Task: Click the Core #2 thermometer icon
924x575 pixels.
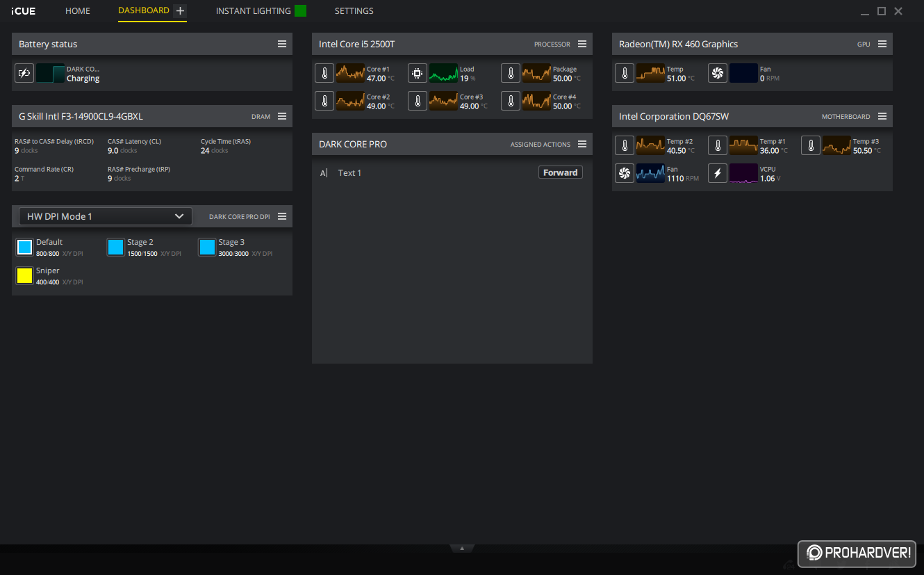Action: (324, 101)
